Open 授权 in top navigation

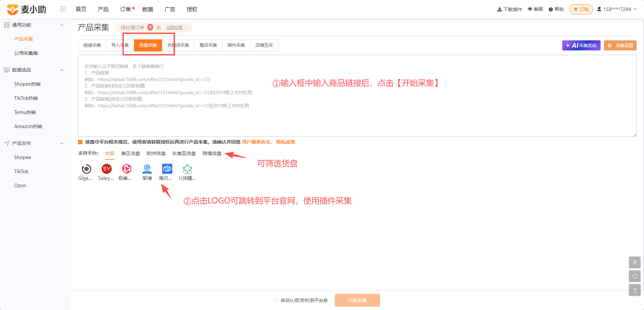point(192,9)
